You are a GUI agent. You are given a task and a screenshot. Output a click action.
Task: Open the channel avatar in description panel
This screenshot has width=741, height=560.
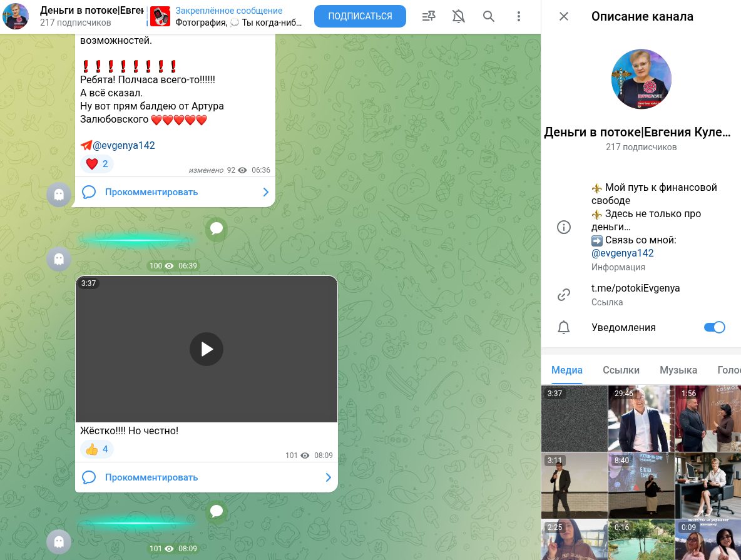pyautogui.click(x=641, y=79)
